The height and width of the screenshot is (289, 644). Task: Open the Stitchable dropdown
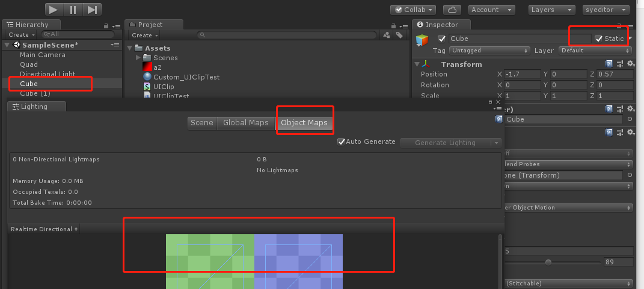tap(568, 283)
